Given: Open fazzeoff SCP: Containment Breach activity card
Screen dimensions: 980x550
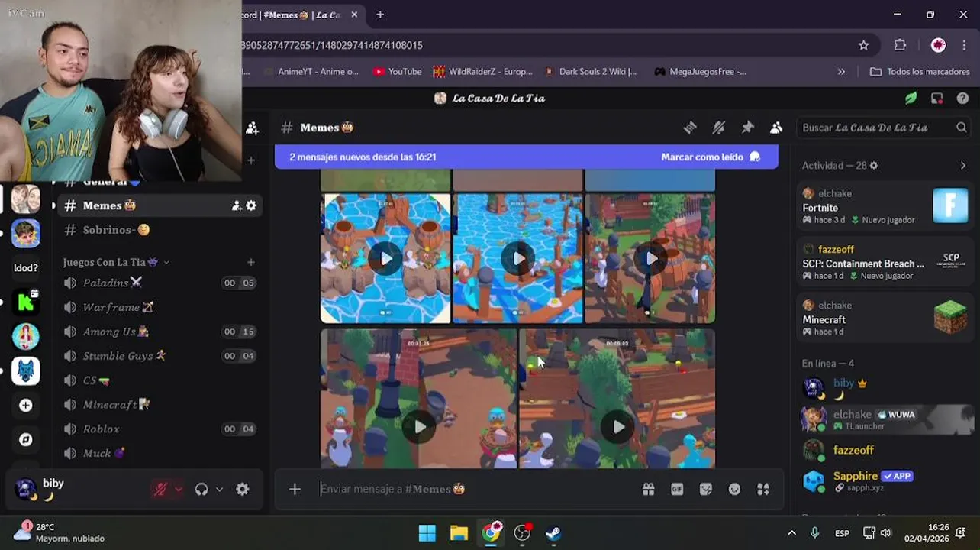Looking at the screenshot, I should [885, 262].
